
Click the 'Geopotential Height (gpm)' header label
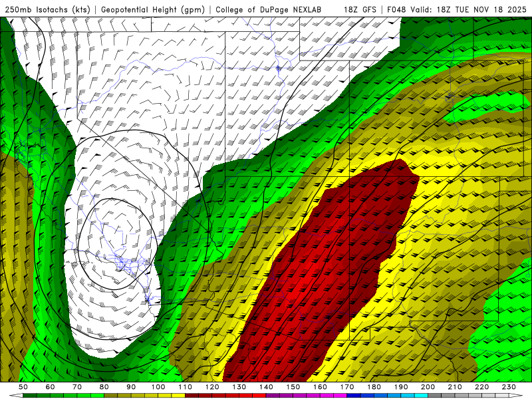tap(153, 10)
